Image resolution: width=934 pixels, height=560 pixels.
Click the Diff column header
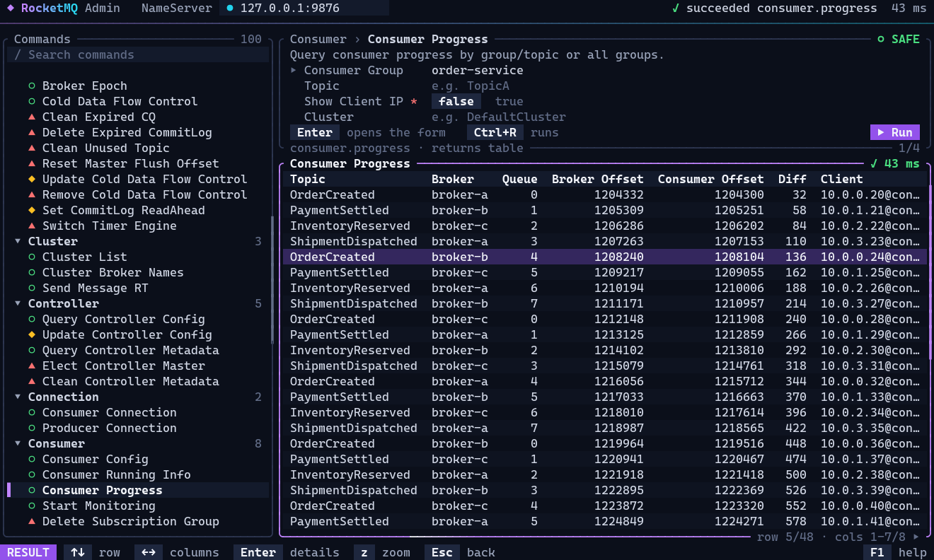click(792, 180)
